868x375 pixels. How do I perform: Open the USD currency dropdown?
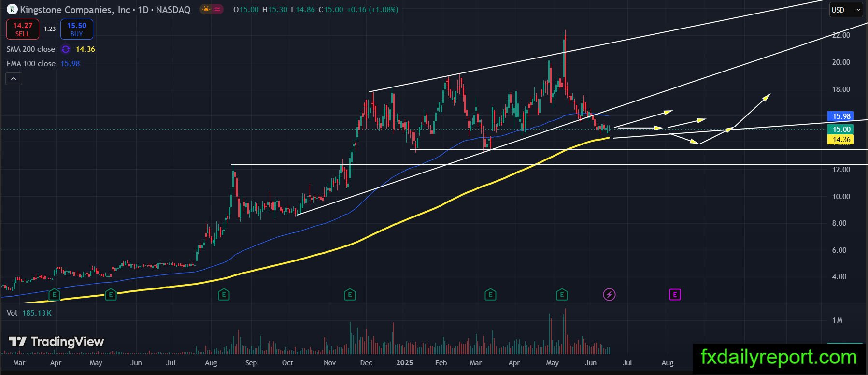(x=846, y=10)
